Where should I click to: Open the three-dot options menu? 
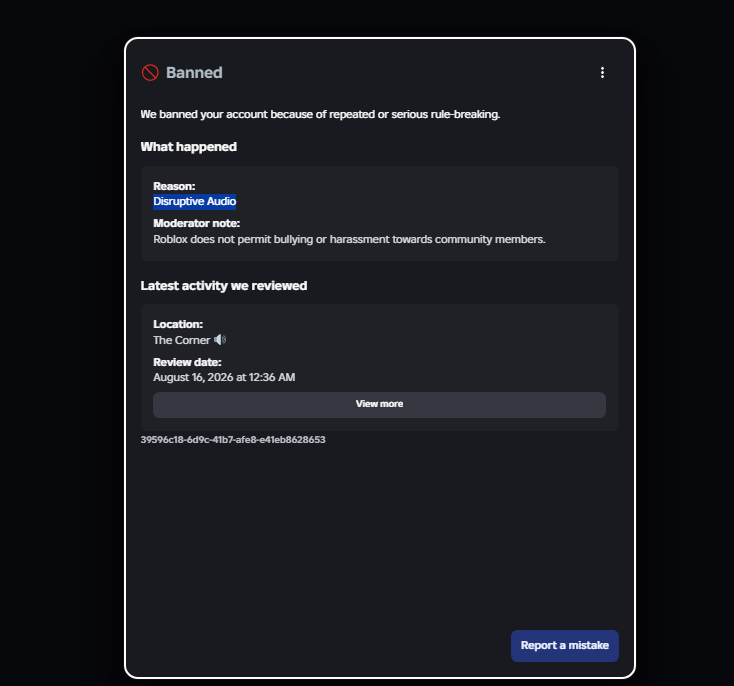[x=602, y=73]
